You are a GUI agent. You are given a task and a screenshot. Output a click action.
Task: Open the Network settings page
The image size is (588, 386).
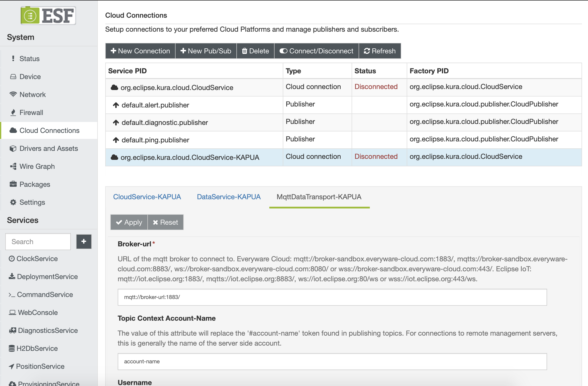[x=32, y=95]
